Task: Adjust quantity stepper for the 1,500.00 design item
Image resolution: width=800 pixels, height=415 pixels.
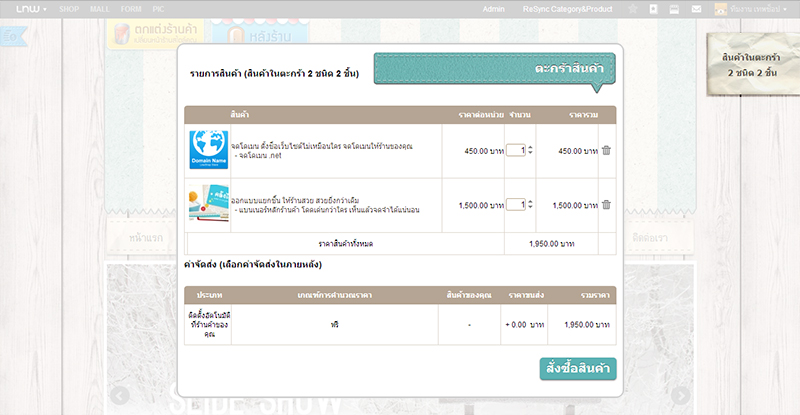Action: point(531,204)
